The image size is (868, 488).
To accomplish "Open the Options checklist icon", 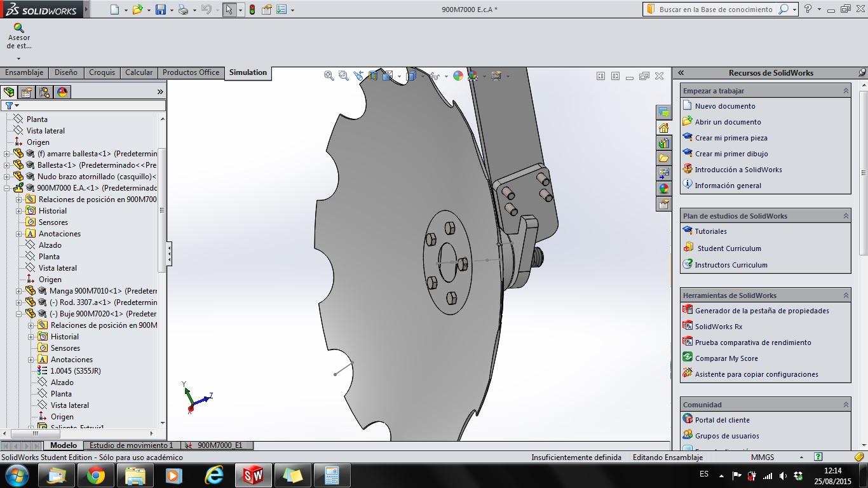I will tap(281, 10).
